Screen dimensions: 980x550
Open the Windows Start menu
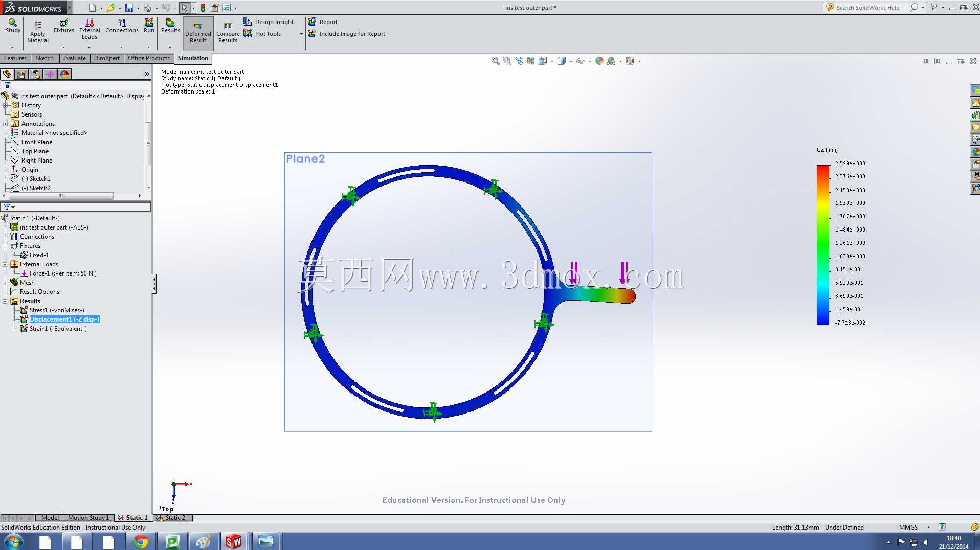[x=14, y=541]
